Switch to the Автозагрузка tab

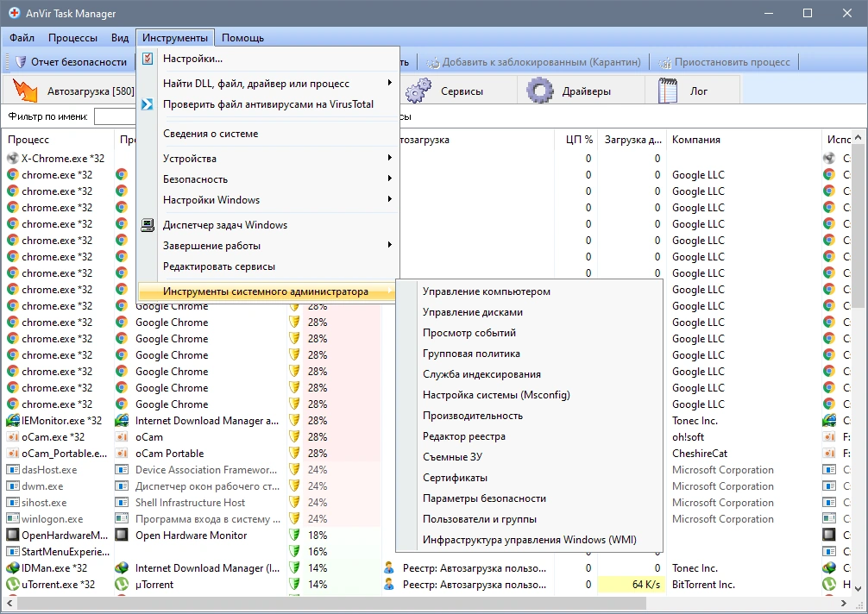click(x=72, y=91)
